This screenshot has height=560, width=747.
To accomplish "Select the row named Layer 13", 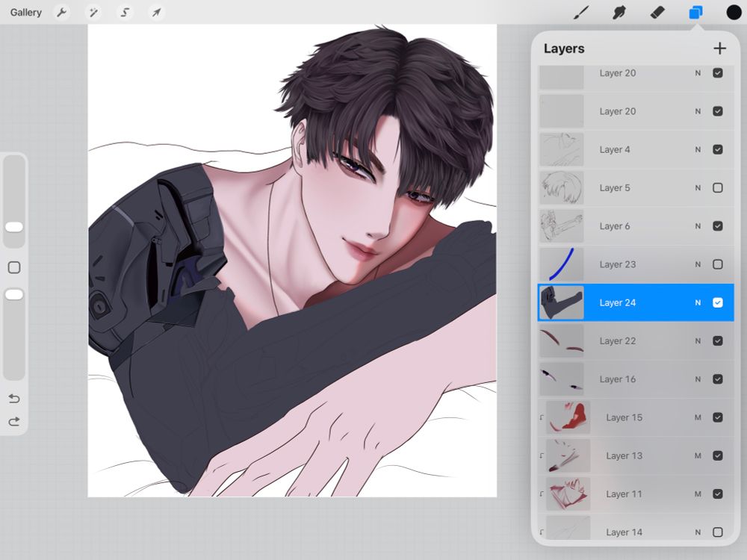I will tap(636, 455).
